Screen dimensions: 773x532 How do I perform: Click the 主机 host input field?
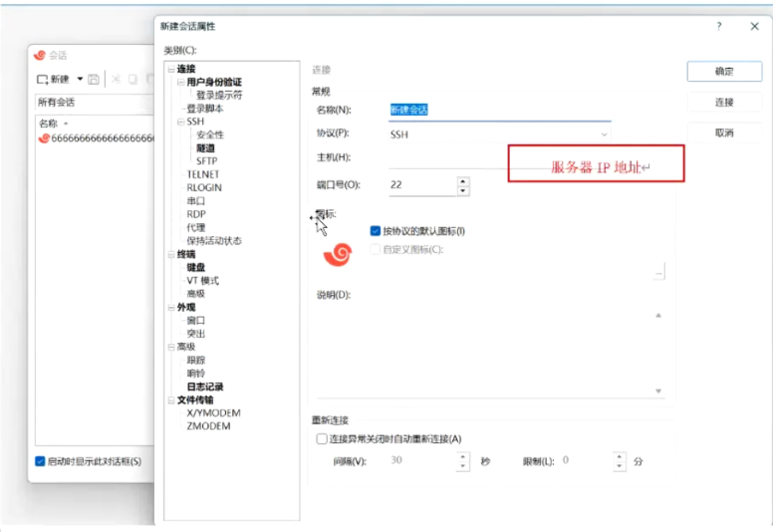tap(447, 157)
